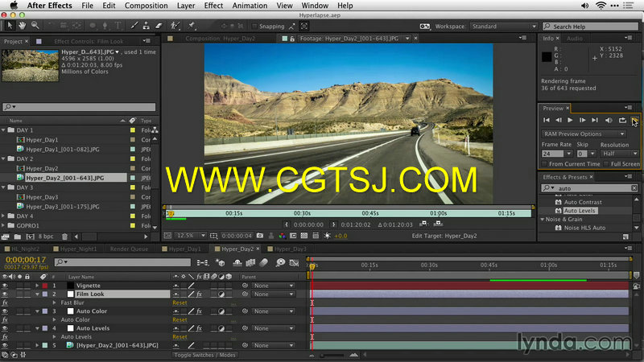Image resolution: width=644 pixels, height=362 pixels.
Task: Open the timeline Graph Editor
Action: [294, 263]
